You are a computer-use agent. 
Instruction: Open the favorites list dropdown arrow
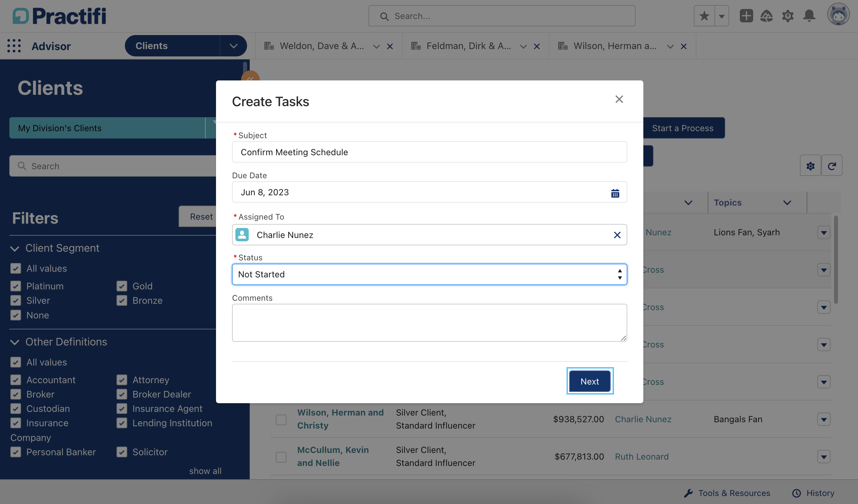tap(721, 16)
